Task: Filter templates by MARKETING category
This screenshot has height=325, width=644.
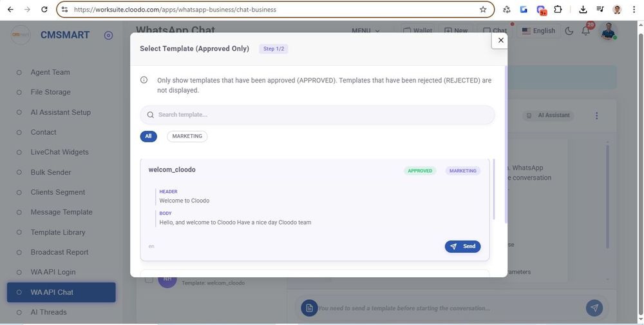Action: coord(187,136)
